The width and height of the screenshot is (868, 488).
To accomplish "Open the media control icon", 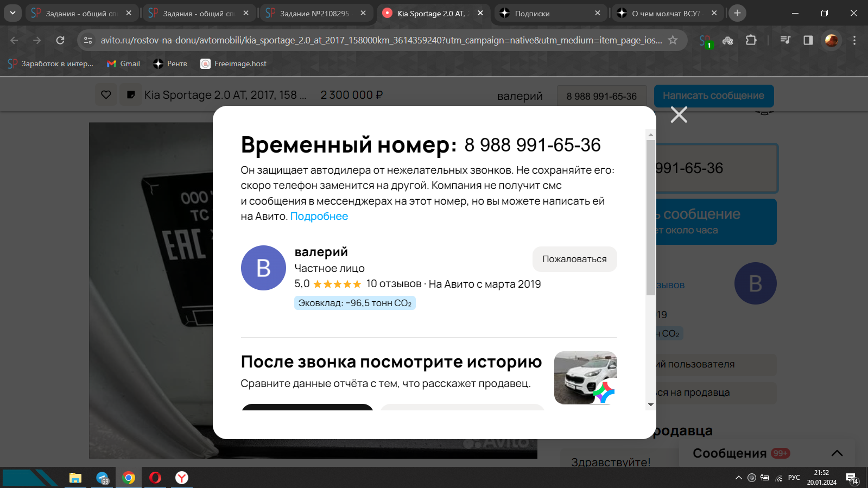I will [785, 40].
